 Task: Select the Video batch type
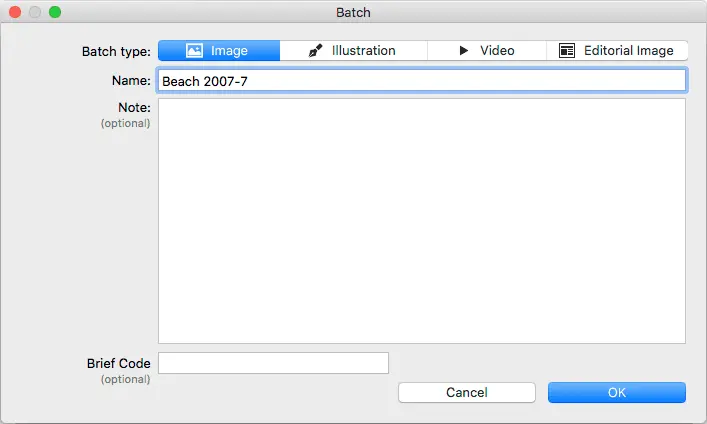click(487, 51)
